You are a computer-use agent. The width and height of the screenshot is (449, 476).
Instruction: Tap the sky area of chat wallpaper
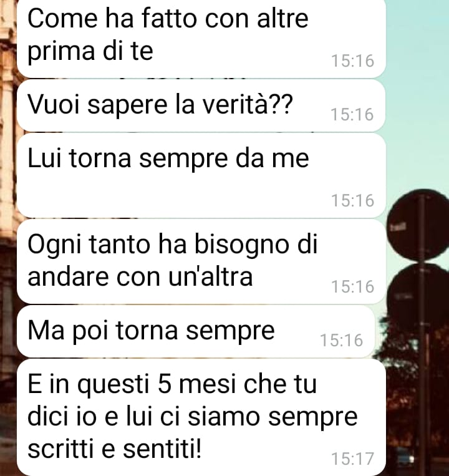point(417,91)
